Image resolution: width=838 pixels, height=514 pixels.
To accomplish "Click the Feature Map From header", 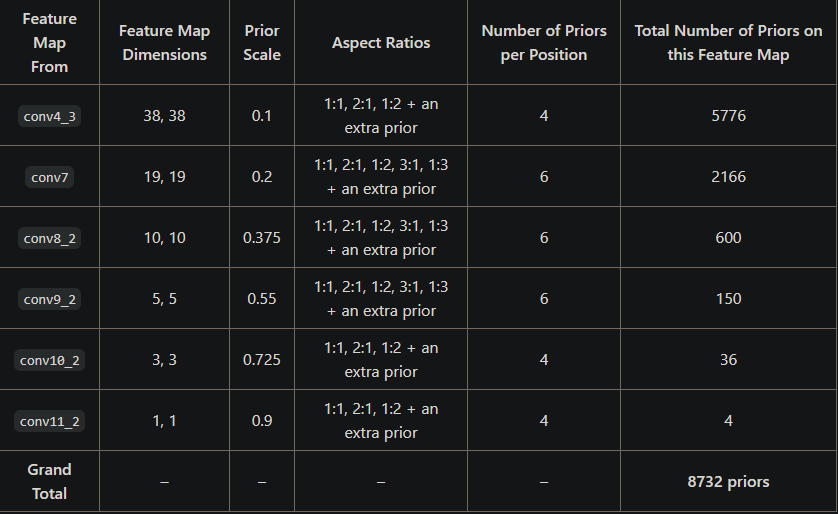I will click(x=49, y=43).
